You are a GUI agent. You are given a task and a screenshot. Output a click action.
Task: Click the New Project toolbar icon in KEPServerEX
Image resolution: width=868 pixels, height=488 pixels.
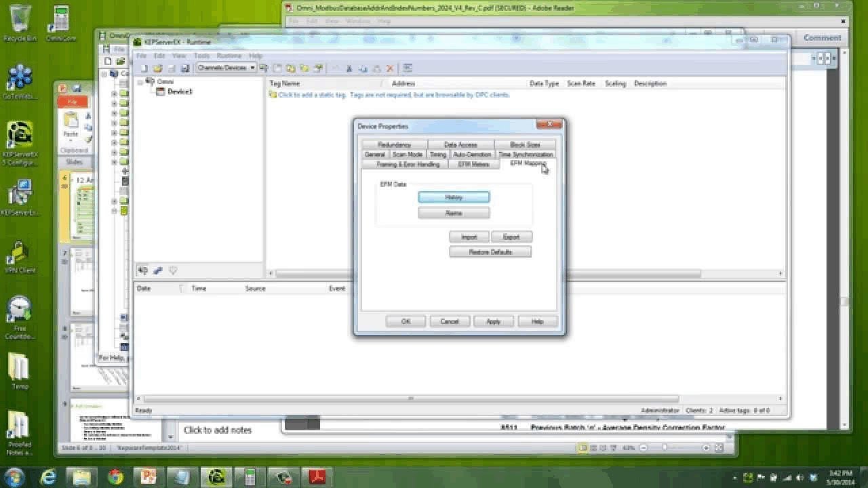pyautogui.click(x=144, y=68)
